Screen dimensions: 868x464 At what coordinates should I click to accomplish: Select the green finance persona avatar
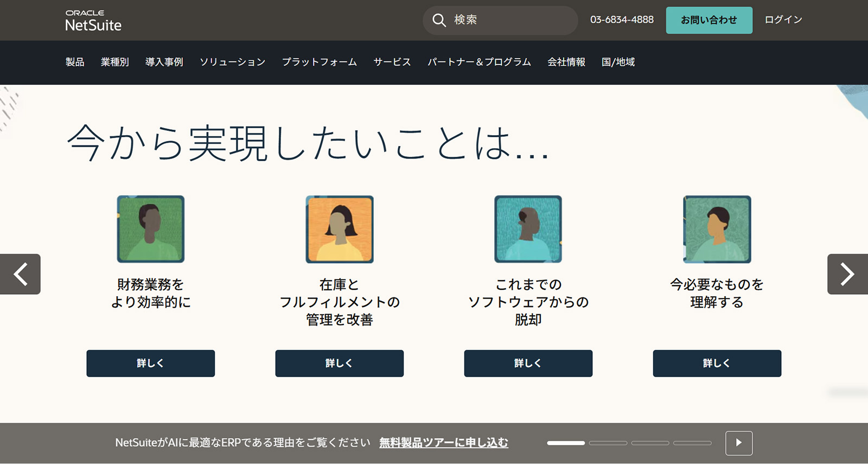coord(151,229)
